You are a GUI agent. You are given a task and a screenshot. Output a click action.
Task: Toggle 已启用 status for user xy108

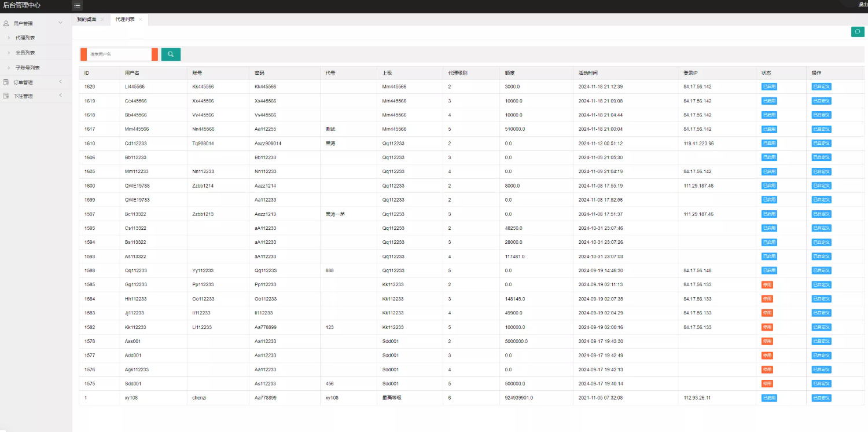click(769, 398)
